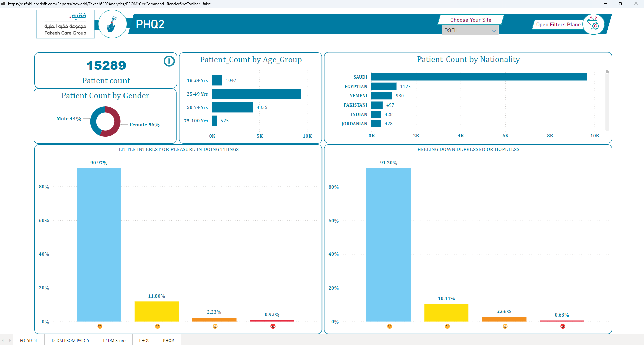Click happy face emoji under 90.97% bar

coord(100,326)
